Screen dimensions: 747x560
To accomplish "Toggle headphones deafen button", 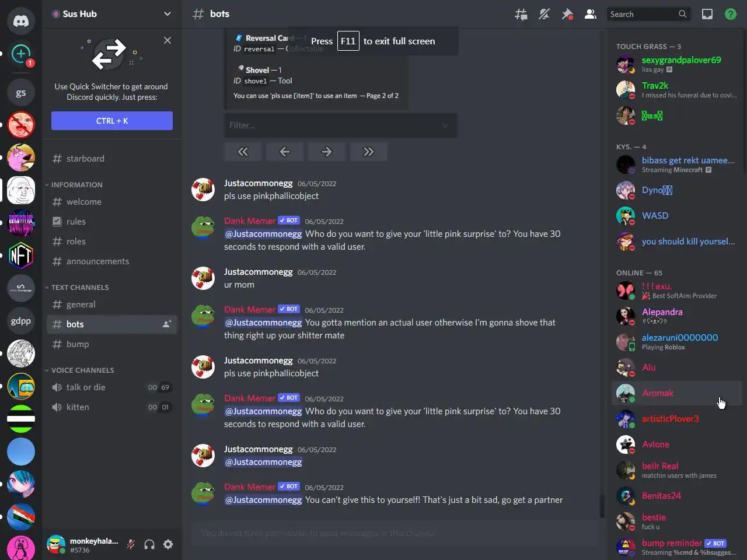I will click(149, 544).
